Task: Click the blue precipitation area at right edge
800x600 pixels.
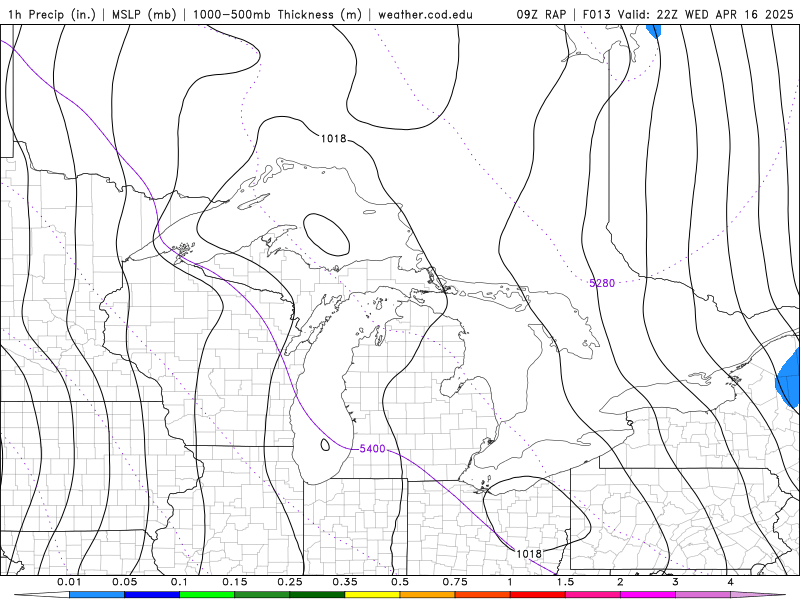Action: (789, 378)
